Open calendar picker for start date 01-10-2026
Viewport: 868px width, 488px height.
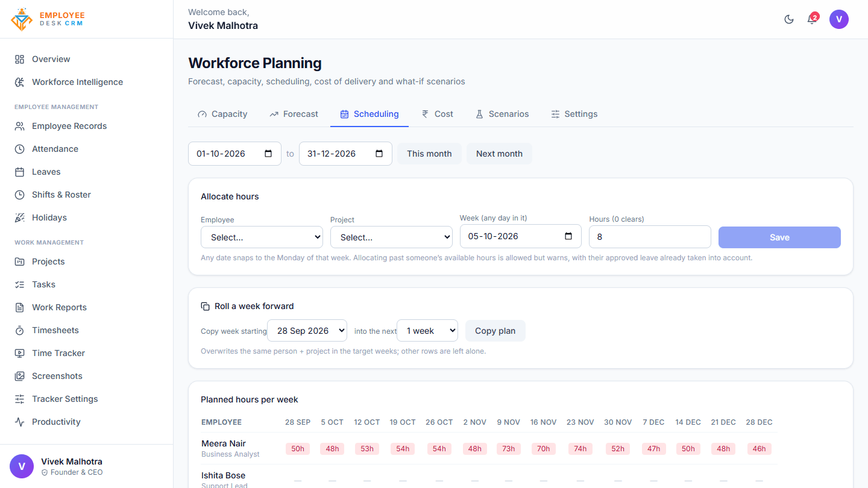coord(268,154)
